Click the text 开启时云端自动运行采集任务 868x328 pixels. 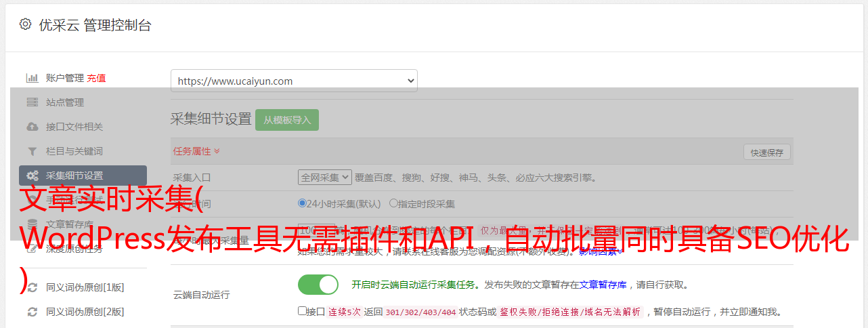(x=413, y=285)
